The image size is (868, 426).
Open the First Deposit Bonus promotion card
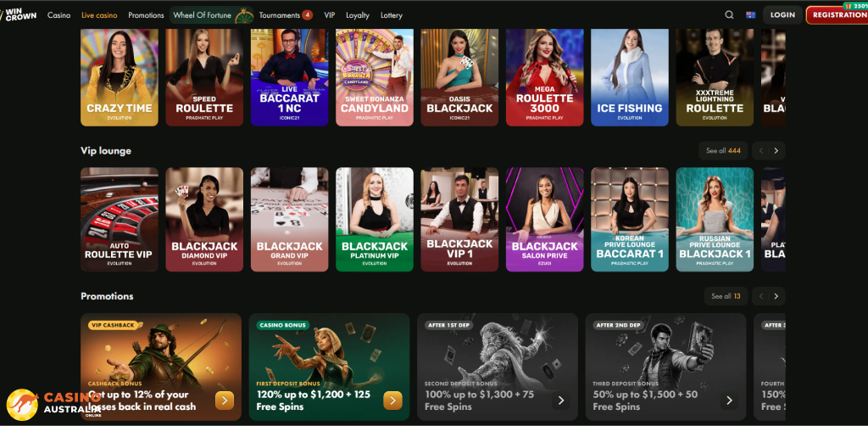(330, 367)
